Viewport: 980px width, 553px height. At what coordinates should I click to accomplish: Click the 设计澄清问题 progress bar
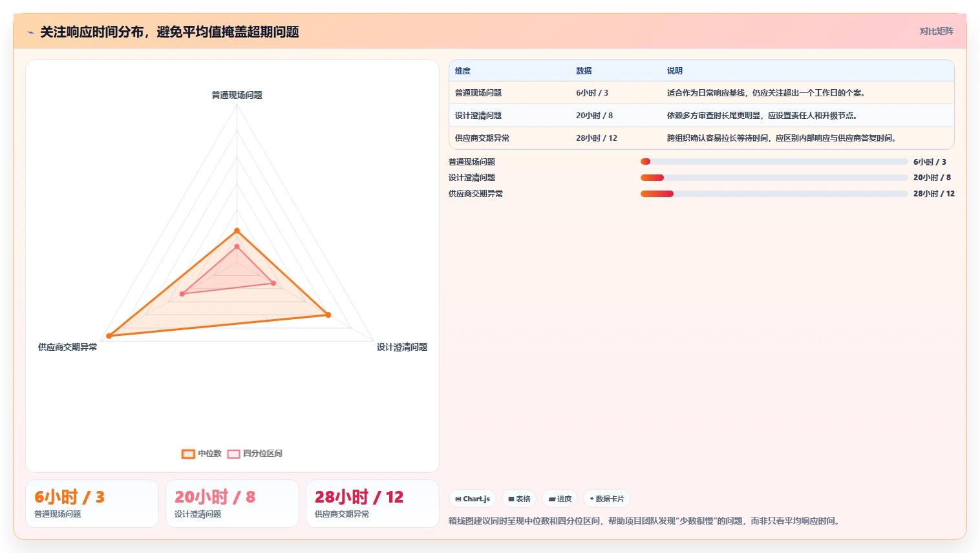[774, 178]
